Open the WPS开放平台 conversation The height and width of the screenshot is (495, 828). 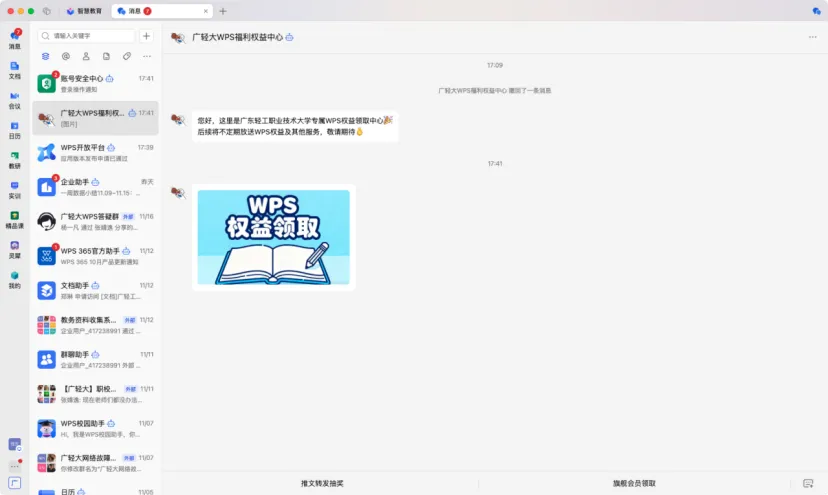(x=95, y=153)
